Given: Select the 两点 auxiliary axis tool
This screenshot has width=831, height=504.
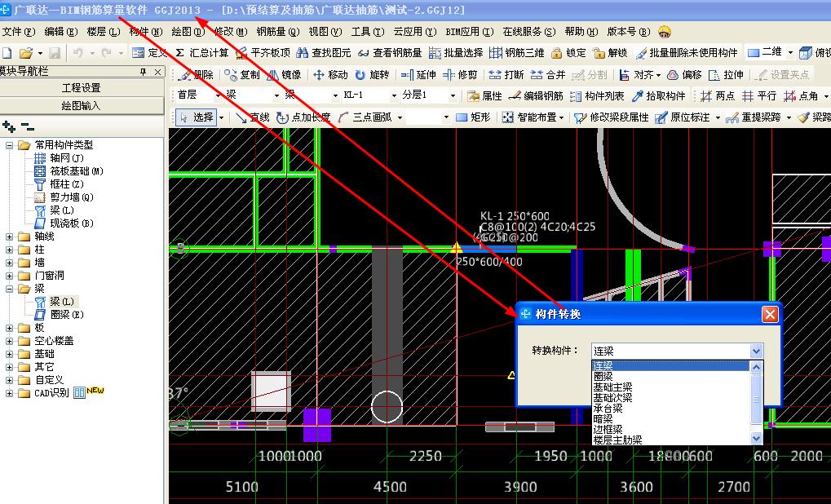Looking at the screenshot, I should tap(717, 96).
